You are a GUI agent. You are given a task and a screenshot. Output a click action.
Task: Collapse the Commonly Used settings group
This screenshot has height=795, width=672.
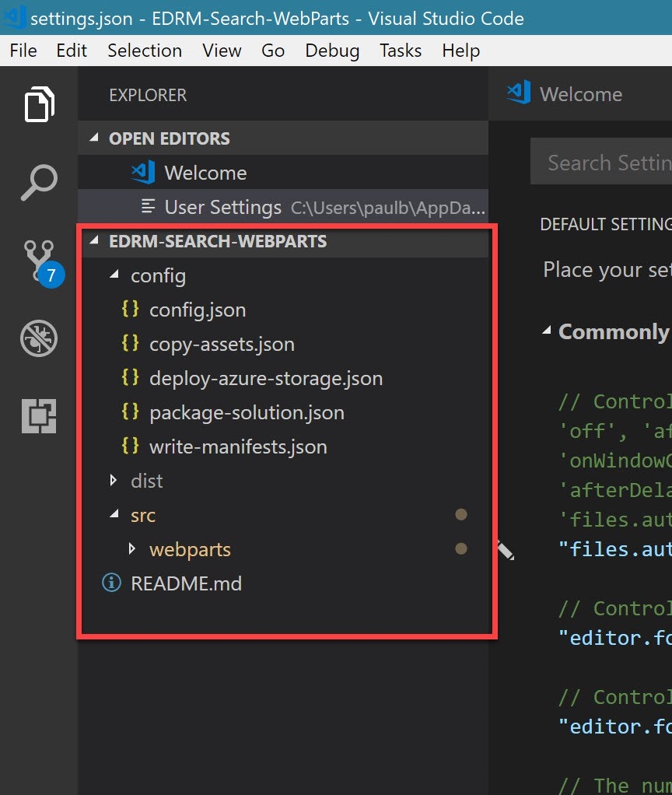pos(547,331)
